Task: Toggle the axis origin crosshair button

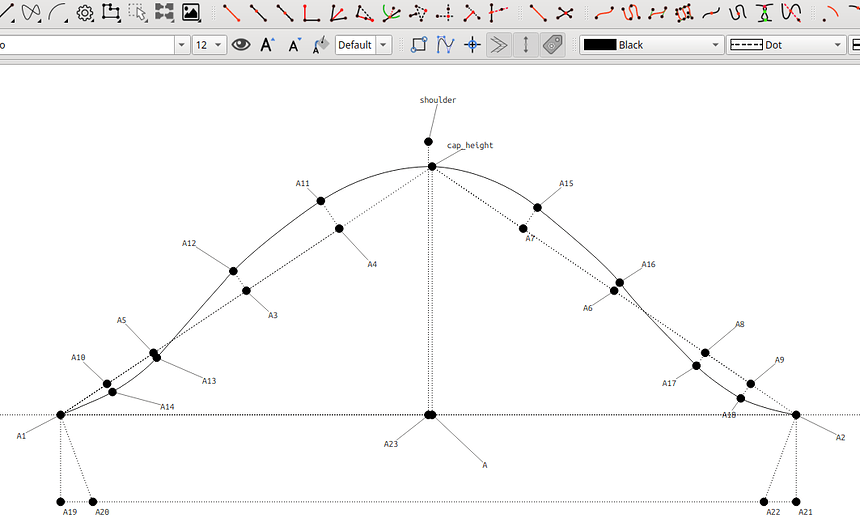Action: (472, 45)
